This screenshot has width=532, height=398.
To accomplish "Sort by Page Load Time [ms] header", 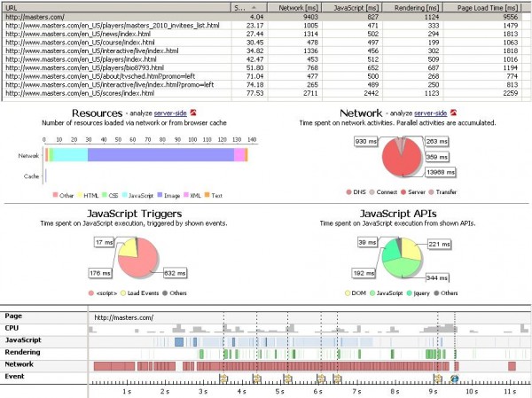I will [x=483, y=7].
